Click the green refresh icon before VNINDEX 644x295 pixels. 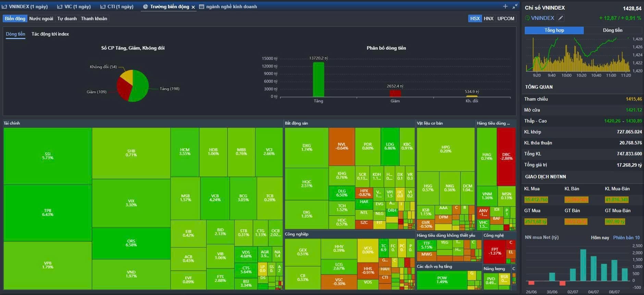tap(527, 18)
